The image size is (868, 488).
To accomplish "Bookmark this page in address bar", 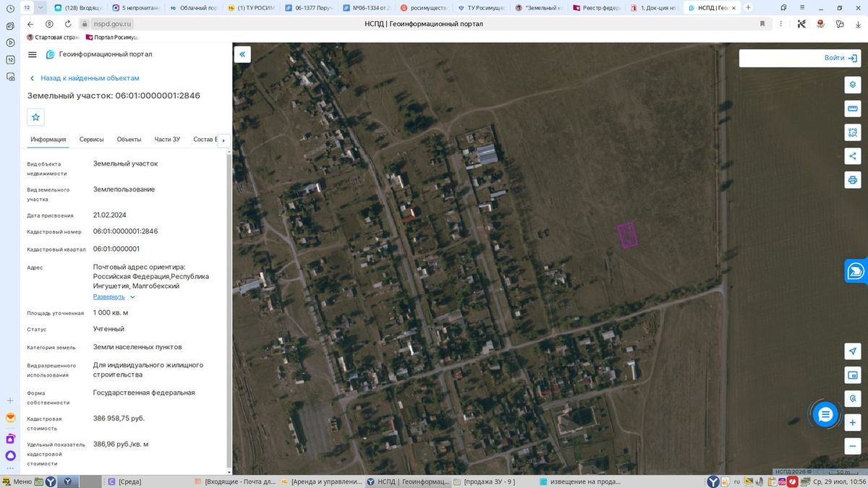I will (x=762, y=24).
